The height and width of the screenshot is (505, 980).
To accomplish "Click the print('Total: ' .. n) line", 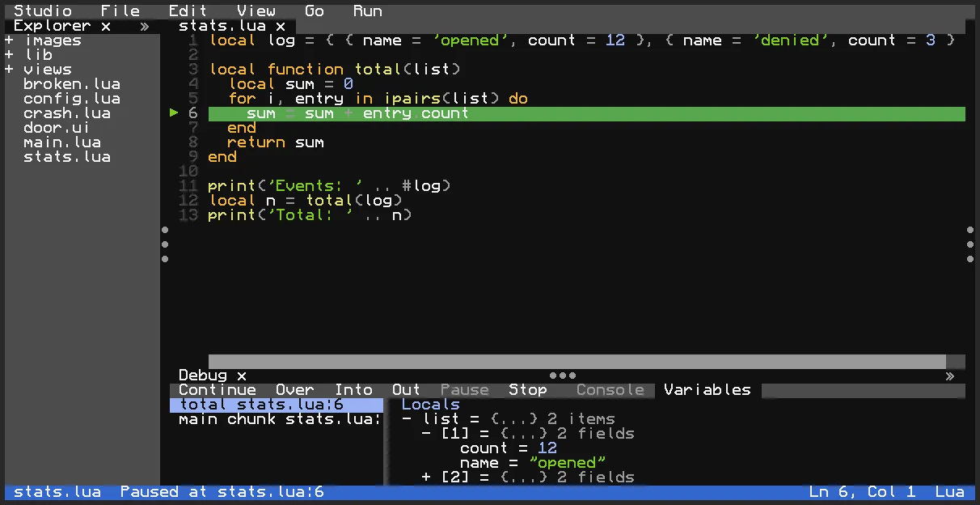I will click(x=310, y=215).
